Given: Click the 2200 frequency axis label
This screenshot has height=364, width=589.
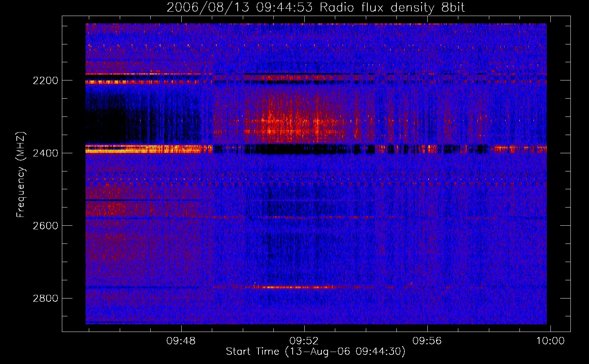Looking at the screenshot, I should [46, 80].
